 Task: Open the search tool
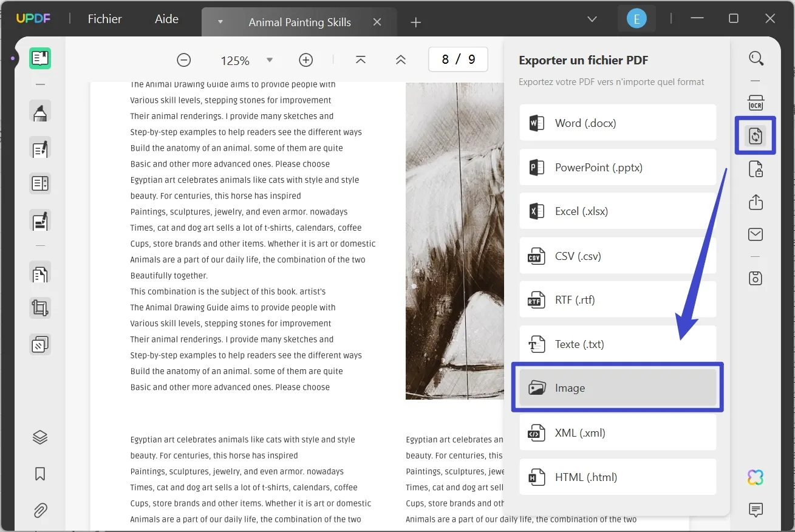(756, 58)
